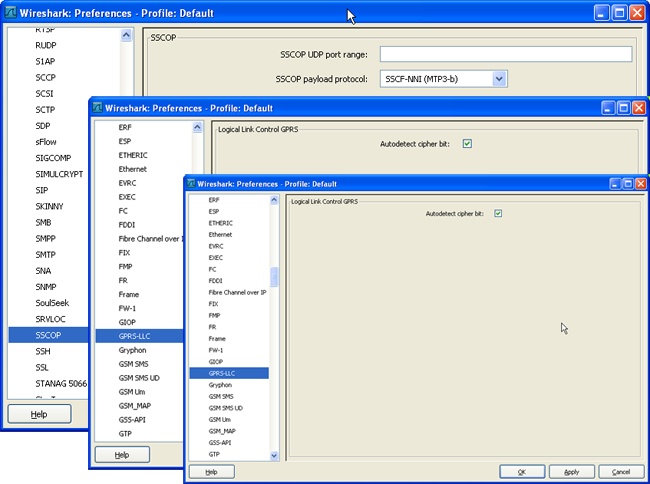
Task: Select GSS-API in the middle window list
Action: [x=132, y=420]
